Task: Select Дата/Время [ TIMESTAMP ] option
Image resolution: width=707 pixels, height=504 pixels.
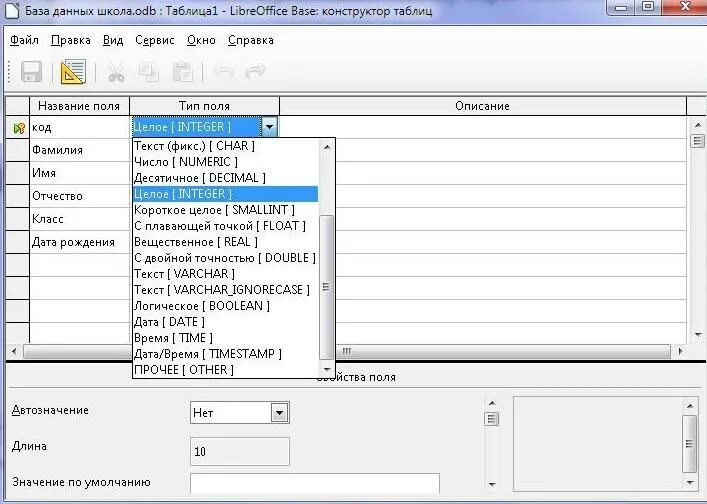Action: 225,354
